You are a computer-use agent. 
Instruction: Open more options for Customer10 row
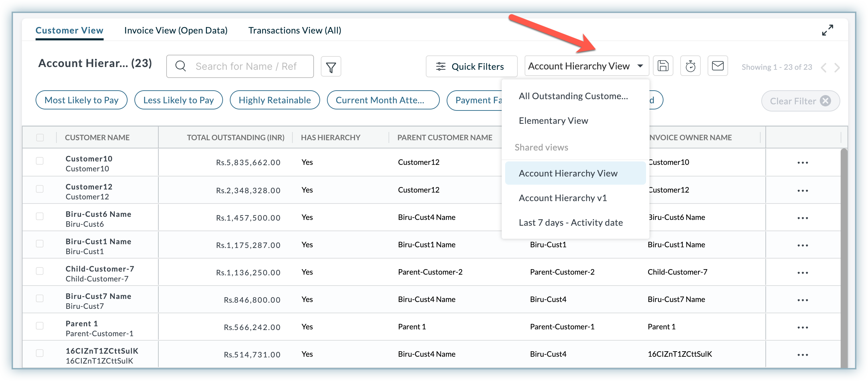pyautogui.click(x=803, y=163)
